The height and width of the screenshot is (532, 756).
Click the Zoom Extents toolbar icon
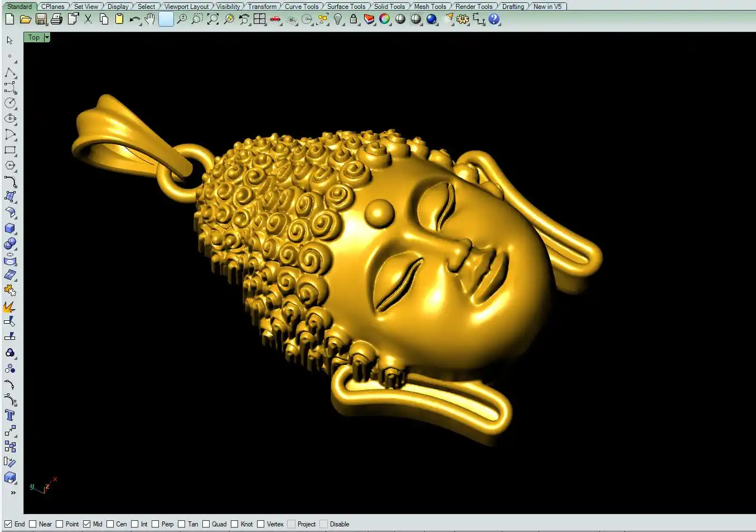tap(213, 19)
